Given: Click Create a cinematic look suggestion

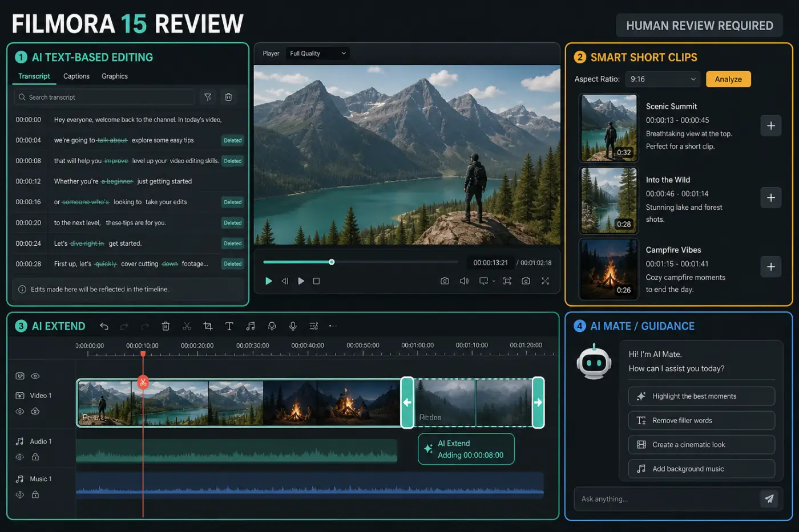Looking at the screenshot, I should coord(701,445).
